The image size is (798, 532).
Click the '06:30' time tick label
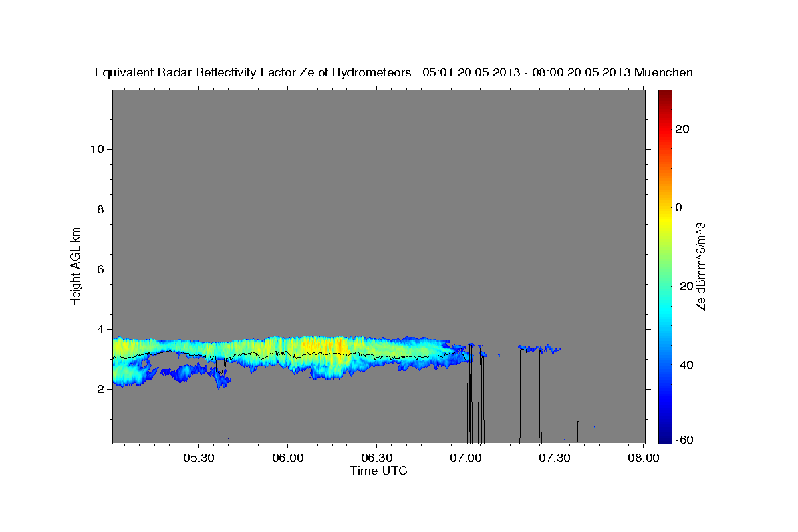[x=376, y=458]
